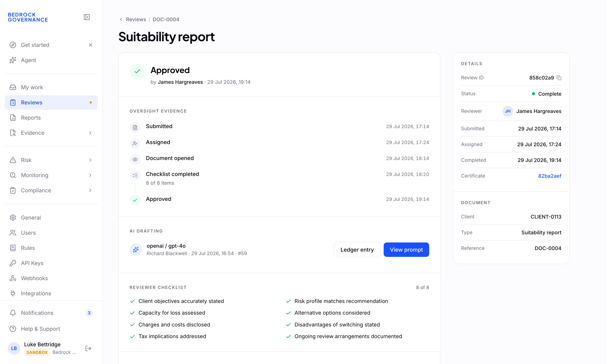607x364 pixels.
Task: Return to Reviews via breadcrumb
Action: [x=136, y=19]
